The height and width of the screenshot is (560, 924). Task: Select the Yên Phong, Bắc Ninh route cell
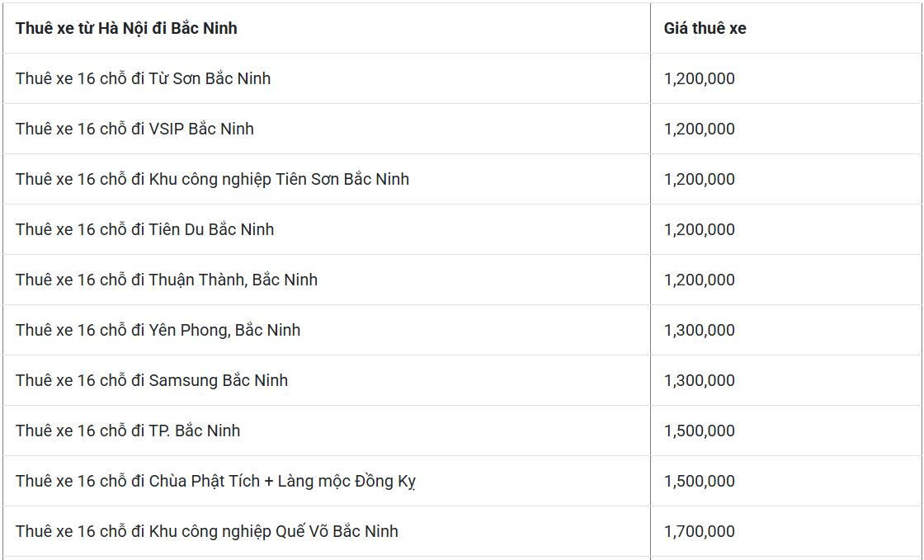(x=158, y=330)
